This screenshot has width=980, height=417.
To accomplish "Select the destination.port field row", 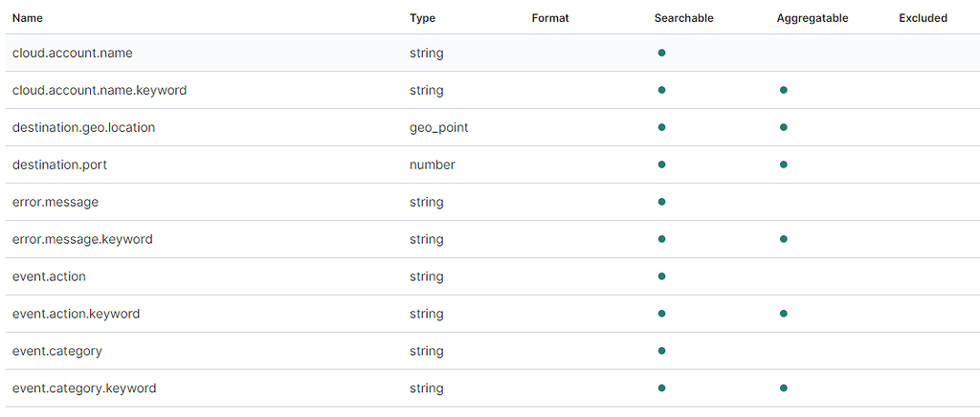I will click(59, 165).
